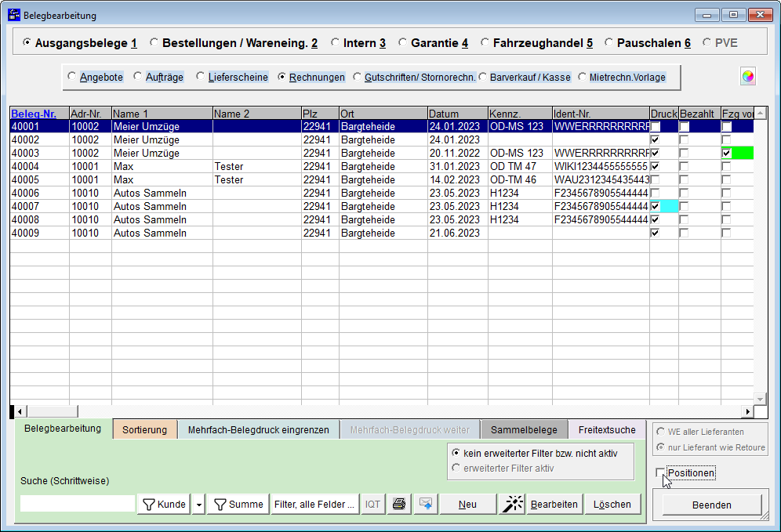Toggle Druck checkbox for Beleg 40002
Image resolution: width=781 pixels, height=532 pixels.
[655, 139]
